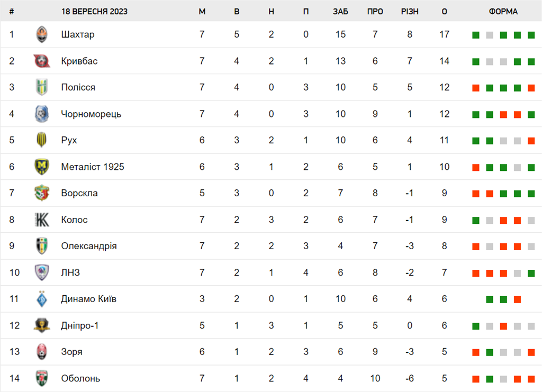Click the ЗАБ goals scored header

pos(340,12)
